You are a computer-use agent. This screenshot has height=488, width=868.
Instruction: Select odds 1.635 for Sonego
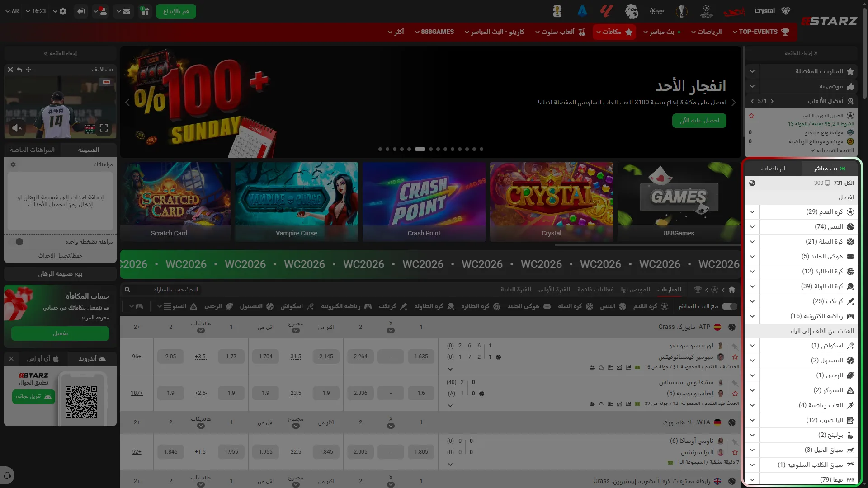coord(421,357)
